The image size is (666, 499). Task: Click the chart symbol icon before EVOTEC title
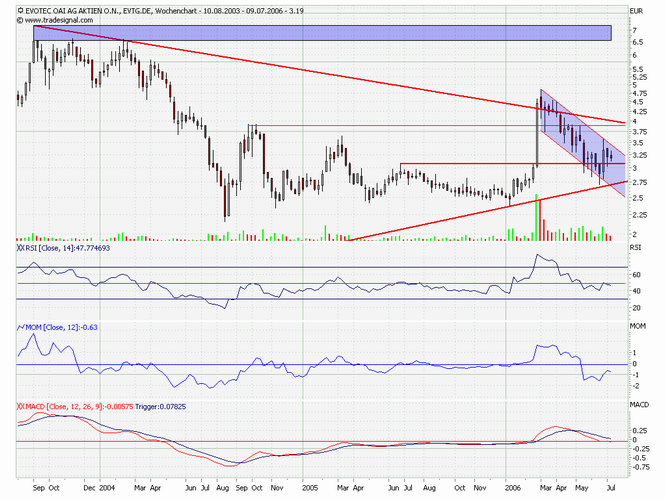tap(20, 11)
